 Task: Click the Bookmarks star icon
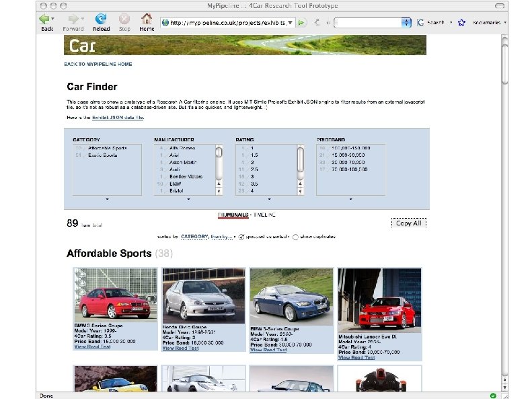pyautogui.click(x=461, y=23)
